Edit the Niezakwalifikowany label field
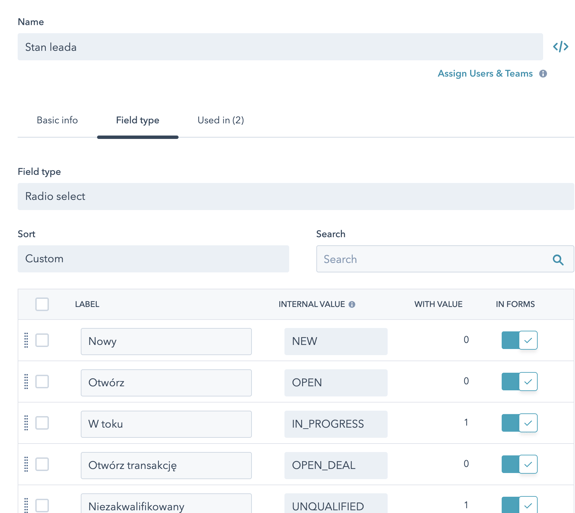Screen dimensions: 575x513 tap(166, 504)
